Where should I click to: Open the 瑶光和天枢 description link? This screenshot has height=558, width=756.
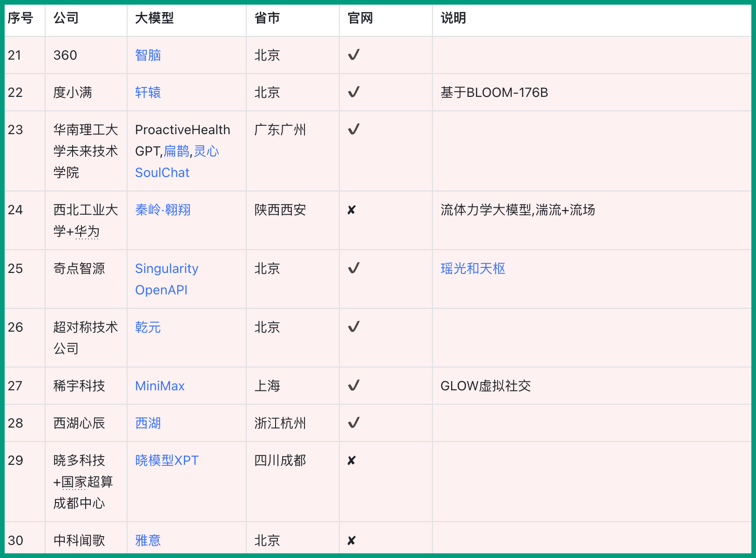pyautogui.click(x=472, y=269)
